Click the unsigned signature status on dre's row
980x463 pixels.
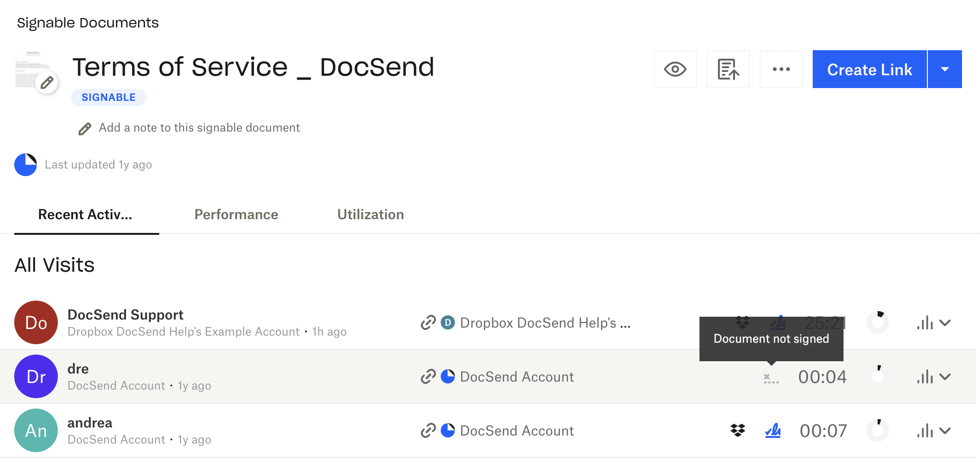click(771, 377)
